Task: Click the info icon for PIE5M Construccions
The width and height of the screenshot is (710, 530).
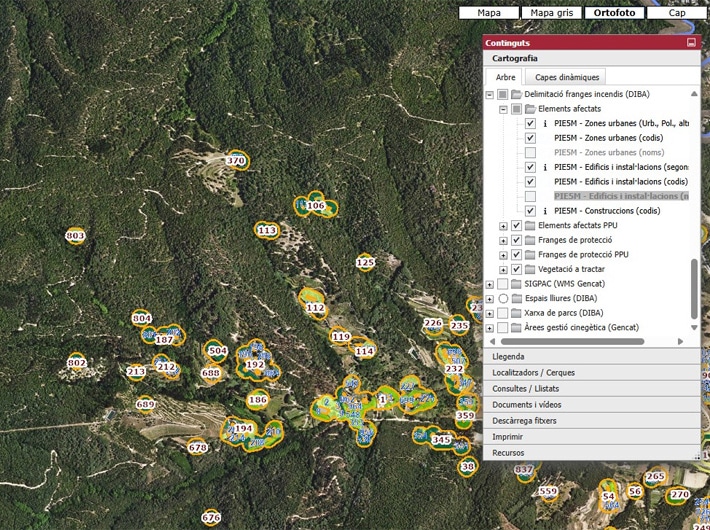Action: [x=544, y=211]
